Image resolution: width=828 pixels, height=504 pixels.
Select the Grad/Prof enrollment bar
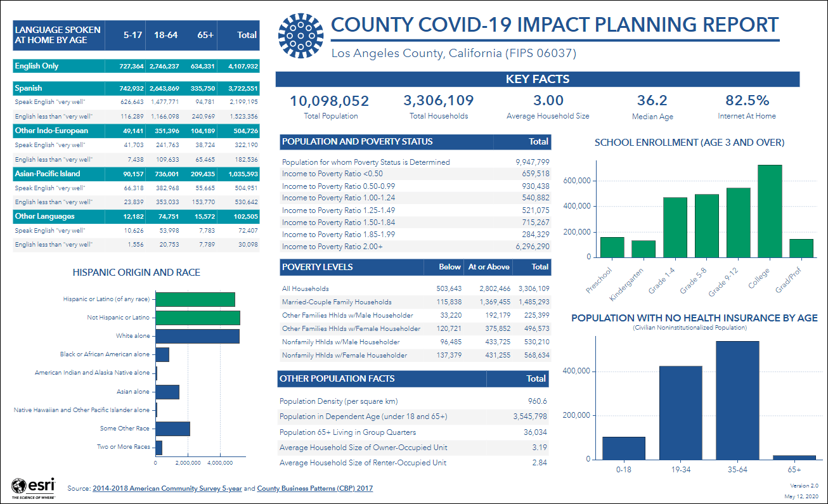click(x=801, y=248)
